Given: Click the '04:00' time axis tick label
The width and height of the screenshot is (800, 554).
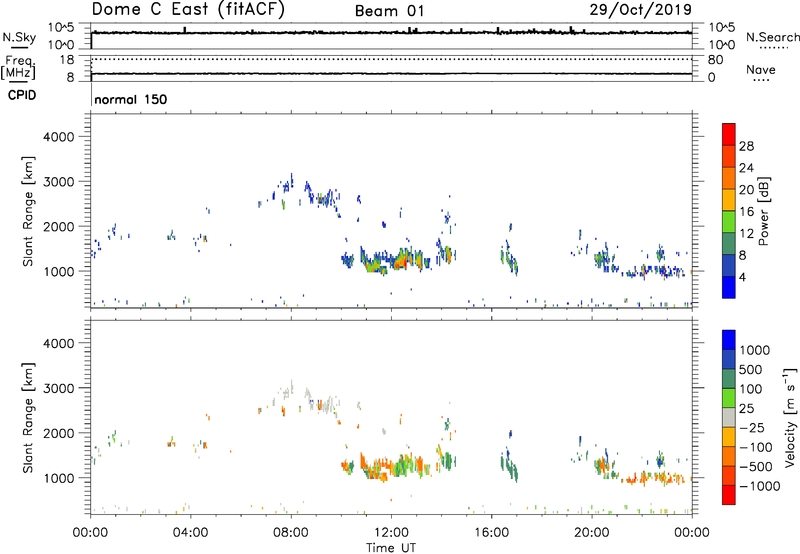Looking at the screenshot, I should click(x=190, y=533).
